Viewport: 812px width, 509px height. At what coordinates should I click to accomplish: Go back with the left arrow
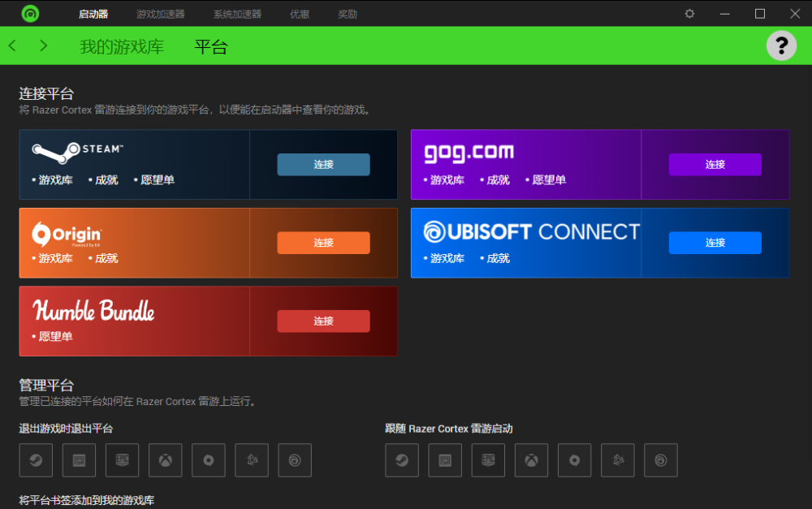pyautogui.click(x=12, y=45)
